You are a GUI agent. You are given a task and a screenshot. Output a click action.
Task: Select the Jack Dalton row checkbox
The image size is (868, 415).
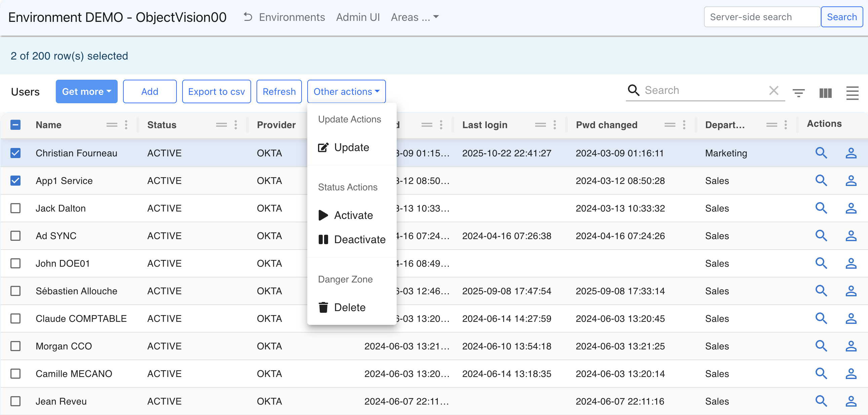point(15,208)
